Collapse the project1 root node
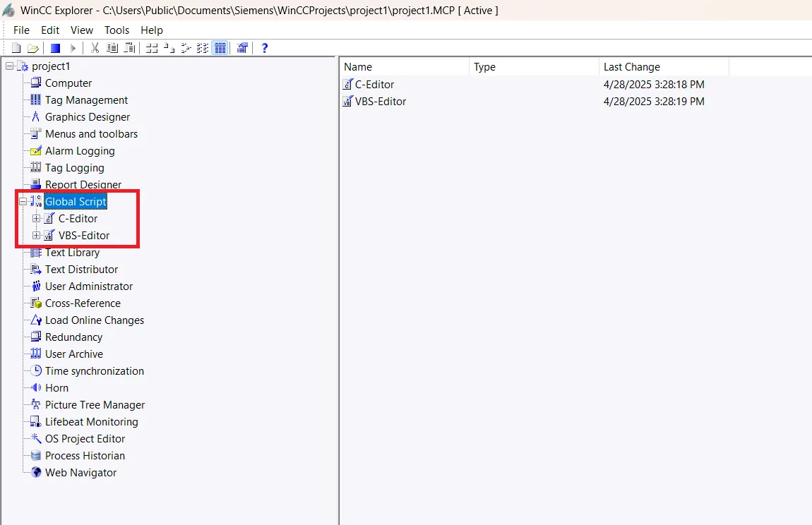This screenshot has height=525, width=812. 10,66
